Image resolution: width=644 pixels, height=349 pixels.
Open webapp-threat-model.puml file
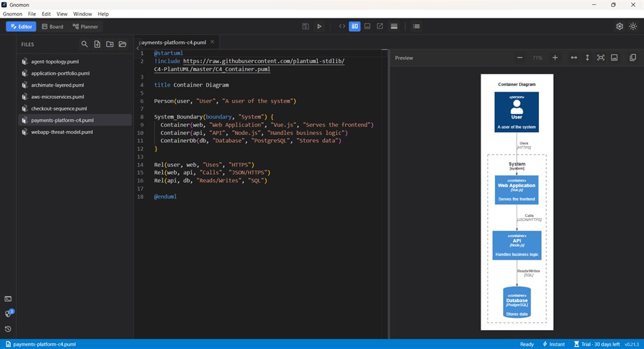click(75, 131)
